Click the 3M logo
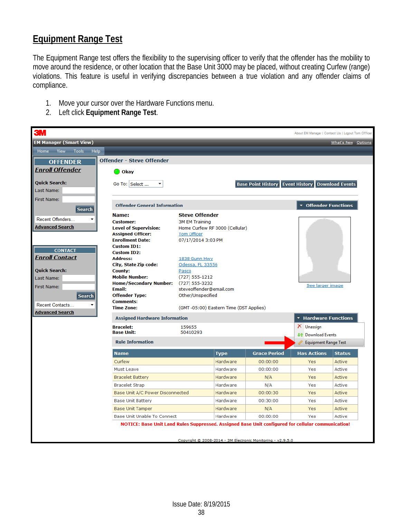 pos(40,133)
